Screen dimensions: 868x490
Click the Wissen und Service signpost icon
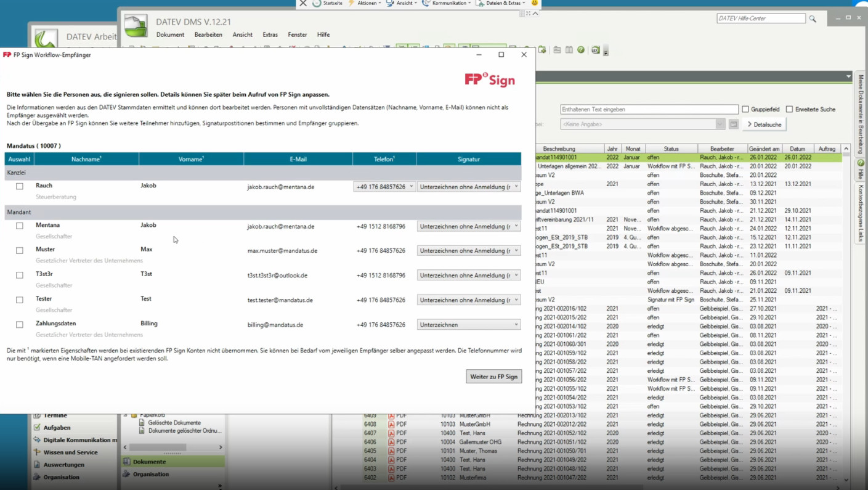tap(37, 452)
